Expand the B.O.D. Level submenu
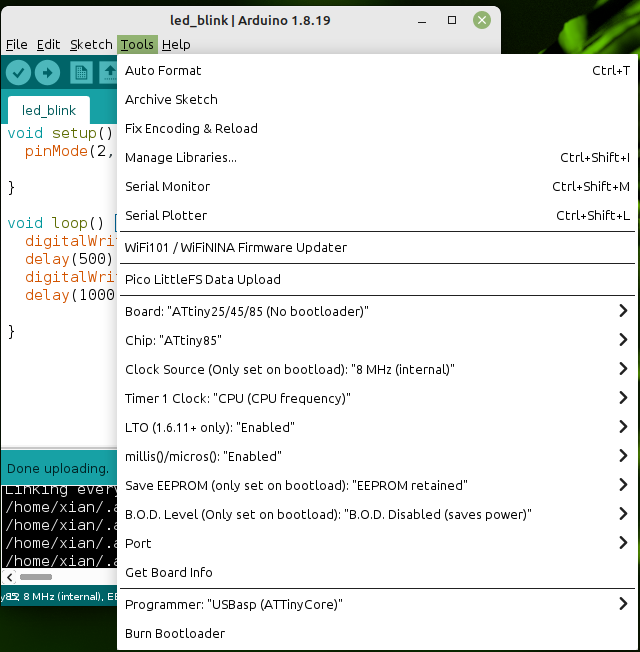640x652 pixels. pos(377,514)
